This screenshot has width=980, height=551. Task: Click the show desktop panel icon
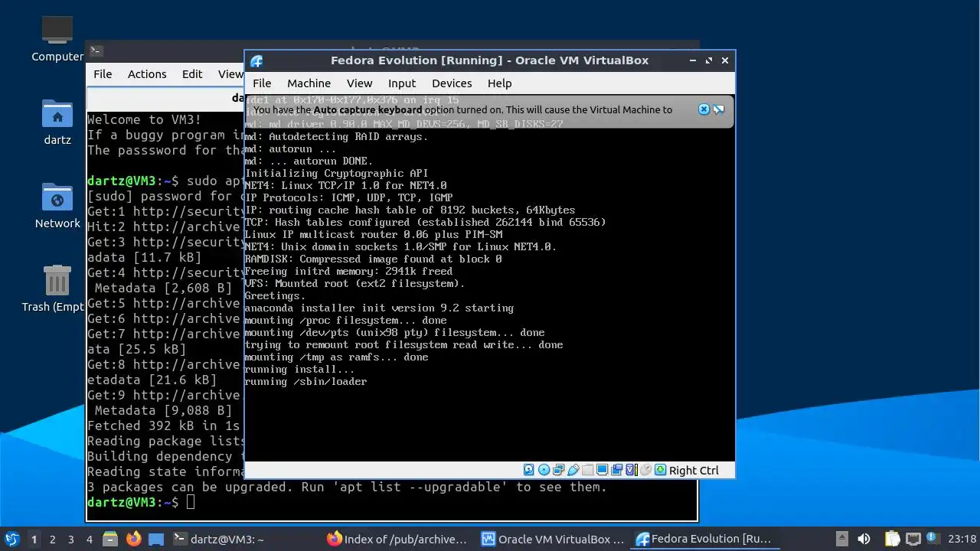pos(156,539)
